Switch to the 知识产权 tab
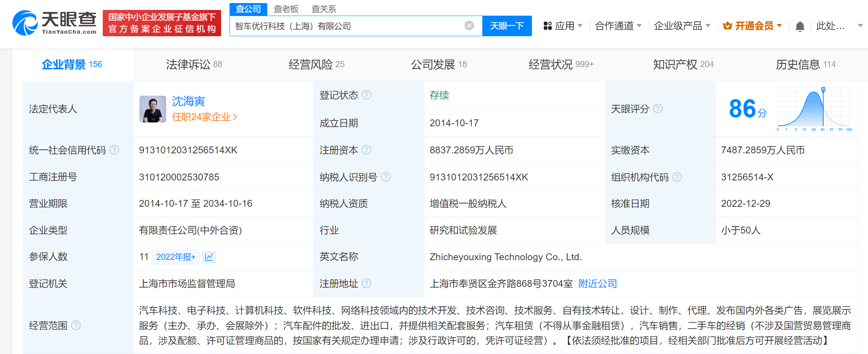Screen dimensions: 868x354 pyautogui.click(x=683, y=64)
